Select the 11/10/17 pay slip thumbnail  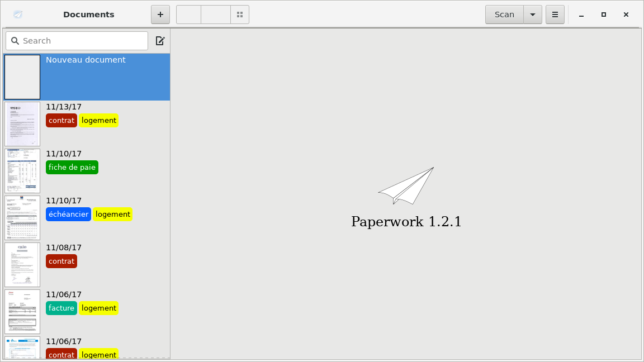22,171
